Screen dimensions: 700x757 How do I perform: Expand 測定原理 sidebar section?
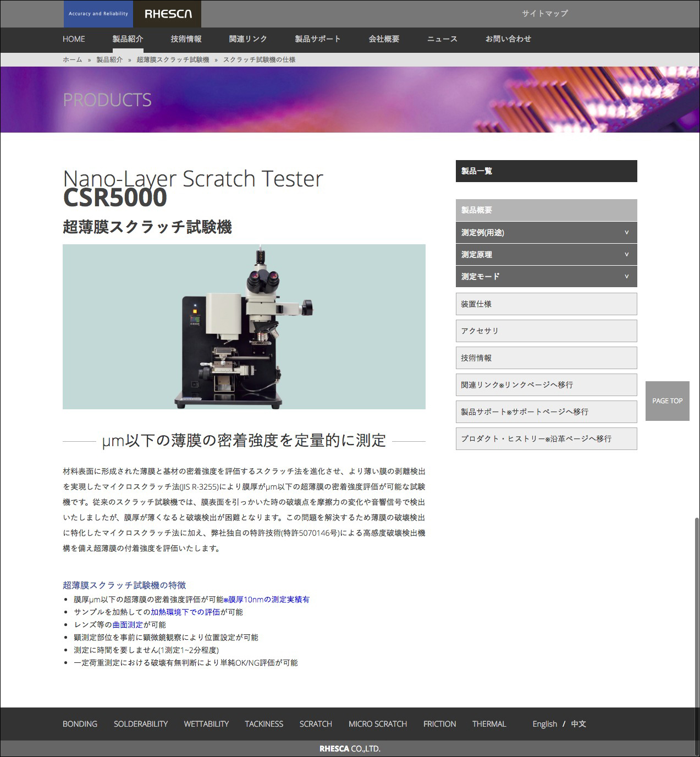[x=547, y=255]
